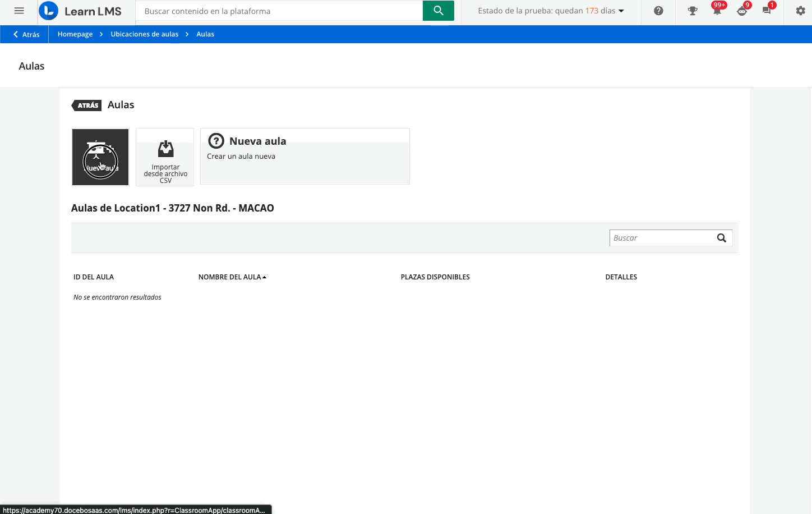Click the Aulas breadcrumb item

[x=205, y=34]
